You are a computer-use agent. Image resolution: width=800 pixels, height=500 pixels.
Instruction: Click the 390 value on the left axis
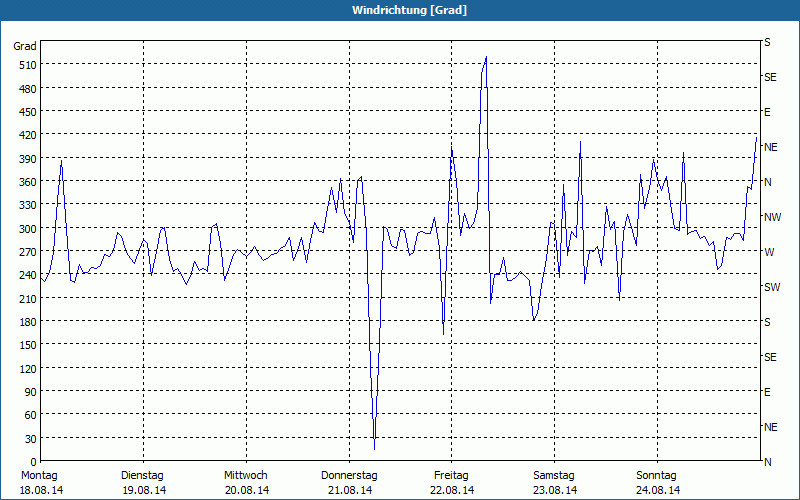[28, 159]
